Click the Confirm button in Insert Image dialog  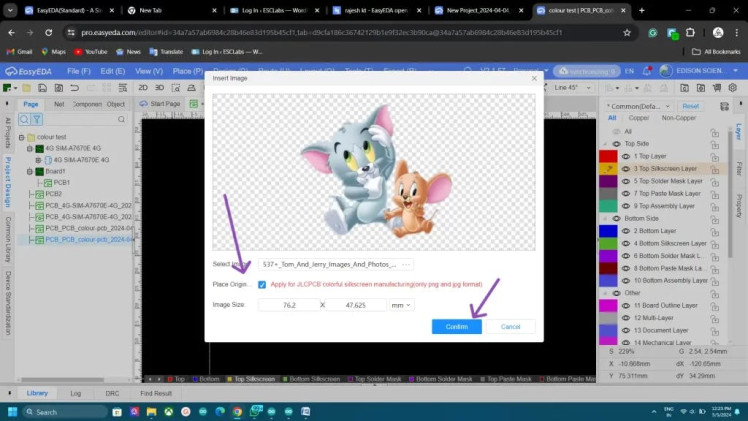coord(456,326)
